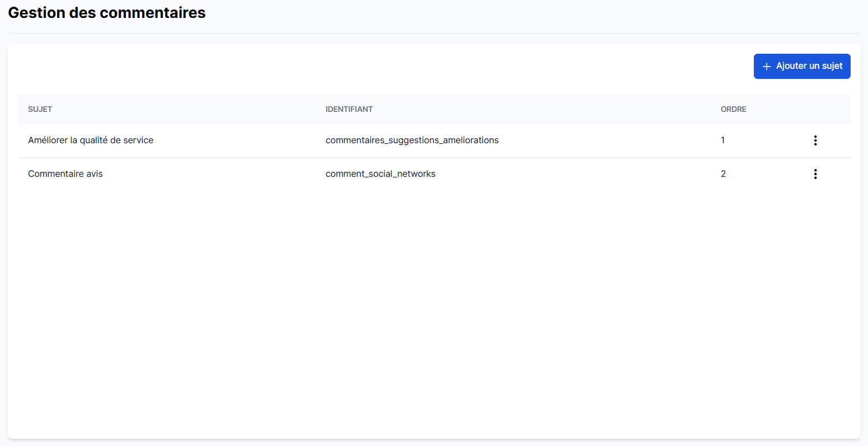
Task: Click identifier commentaires_suggestions_ameliorations
Action: [x=412, y=140]
